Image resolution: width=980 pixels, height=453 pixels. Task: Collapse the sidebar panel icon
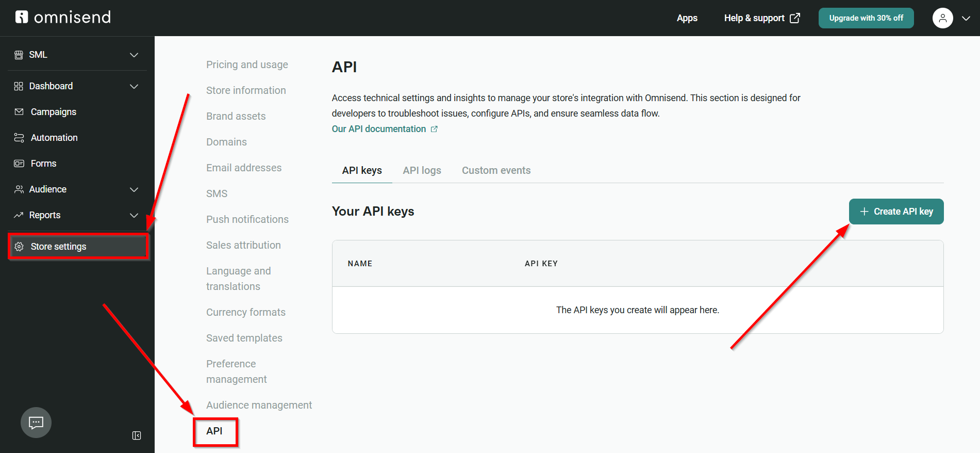tap(137, 435)
